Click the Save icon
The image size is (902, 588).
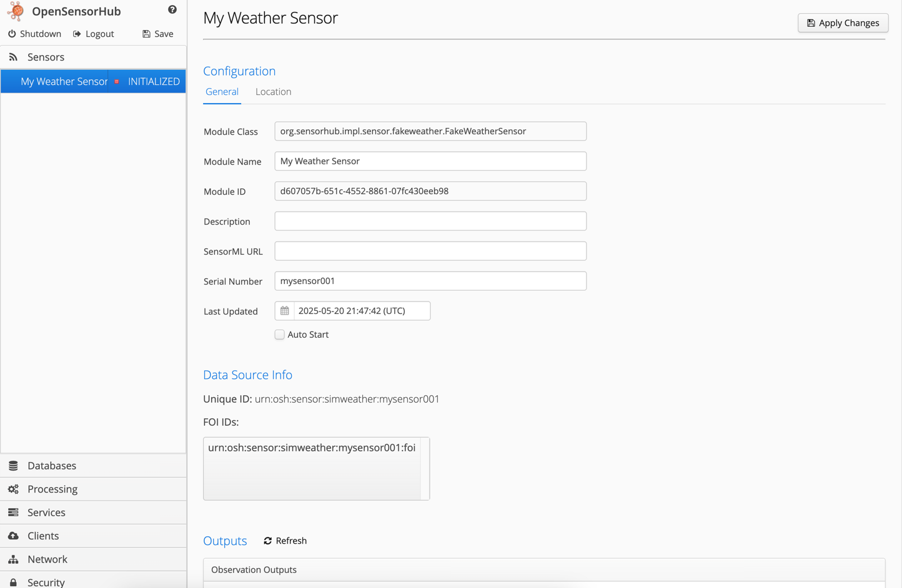[x=146, y=34]
